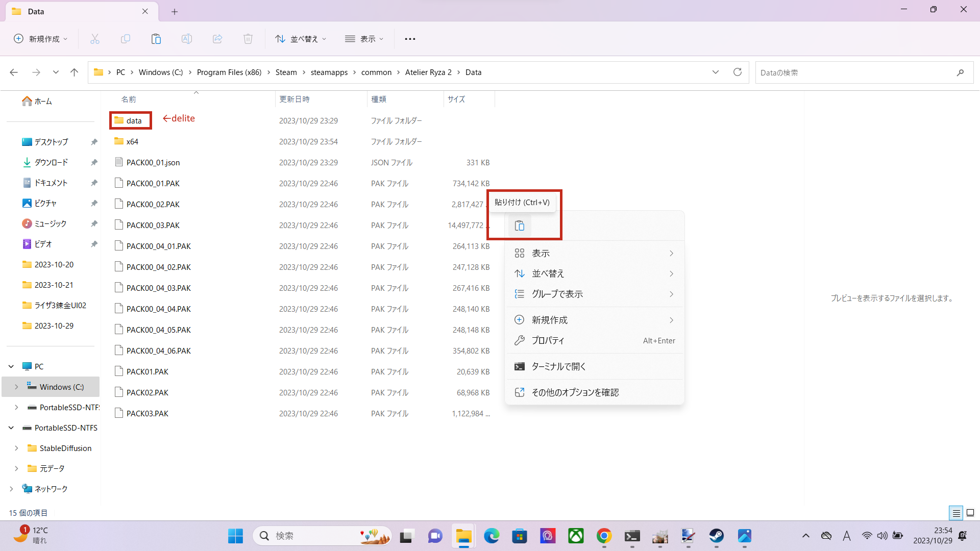Sort by the 名前 column header
The width and height of the screenshot is (980, 551).
point(129,99)
